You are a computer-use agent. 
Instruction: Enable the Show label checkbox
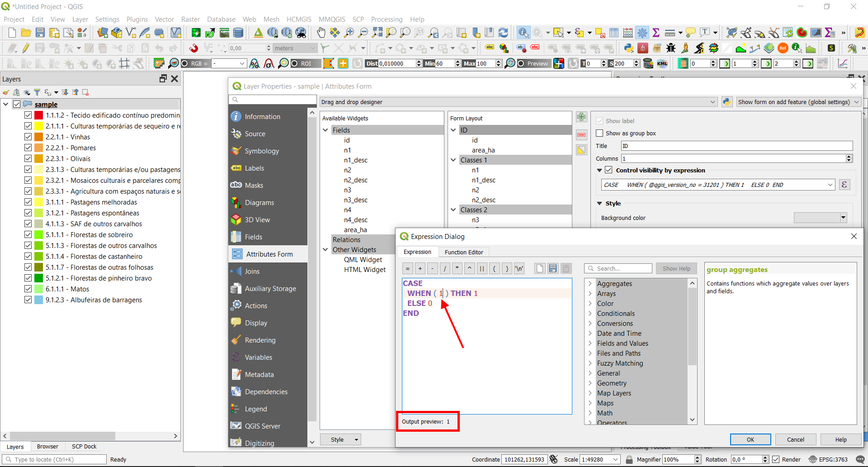pyautogui.click(x=599, y=121)
